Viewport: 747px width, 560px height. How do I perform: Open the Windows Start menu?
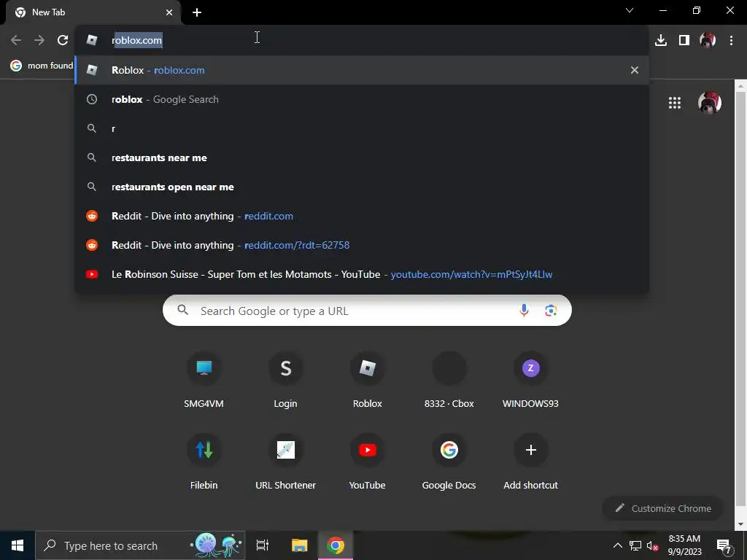point(18,545)
